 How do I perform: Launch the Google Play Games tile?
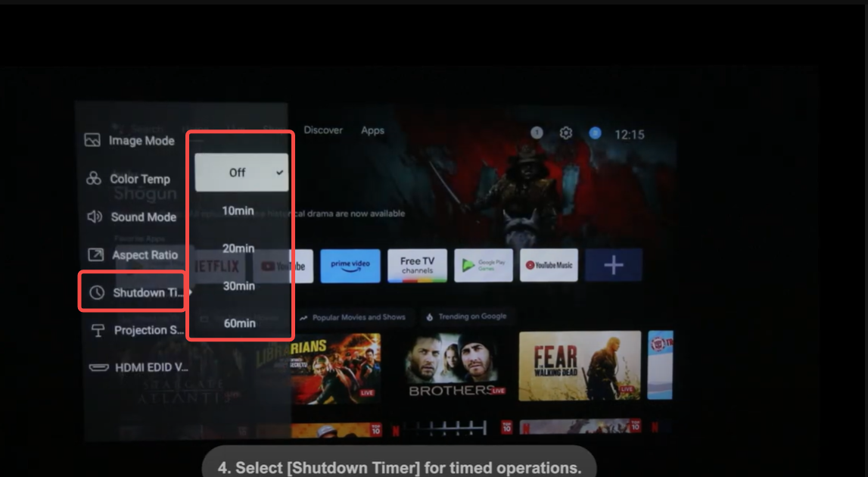click(484, 265)
